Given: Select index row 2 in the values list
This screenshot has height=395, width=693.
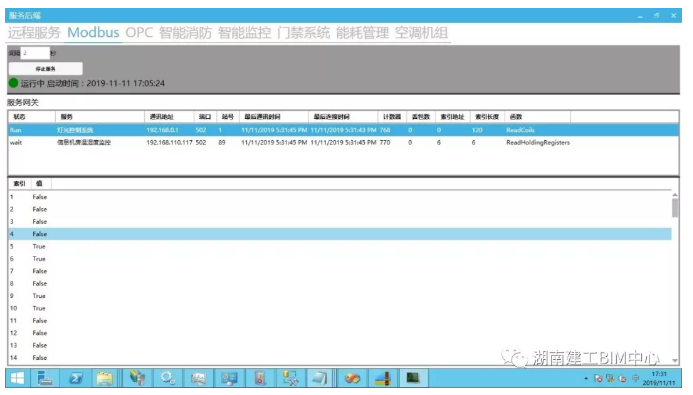Looking at the screenshot, I should 340,209.
